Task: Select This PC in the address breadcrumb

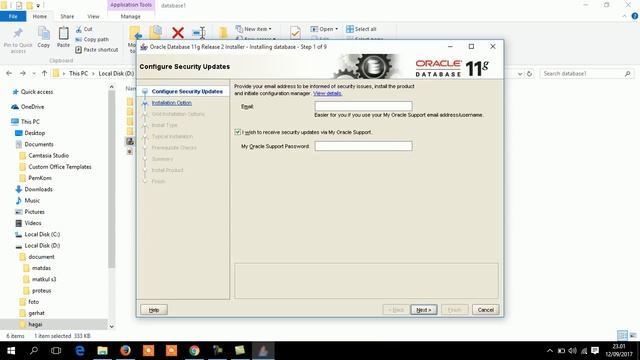Action: pyautogui.click(x=78, y=73)
